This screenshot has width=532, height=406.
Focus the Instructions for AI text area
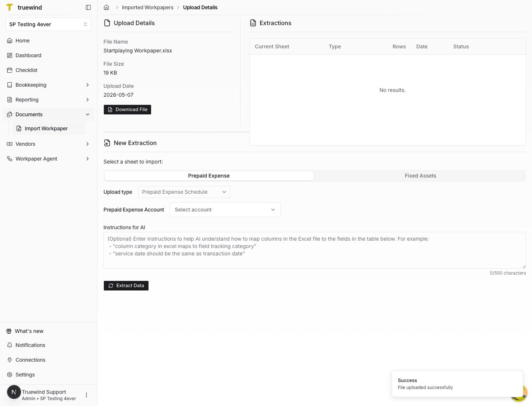315,250
